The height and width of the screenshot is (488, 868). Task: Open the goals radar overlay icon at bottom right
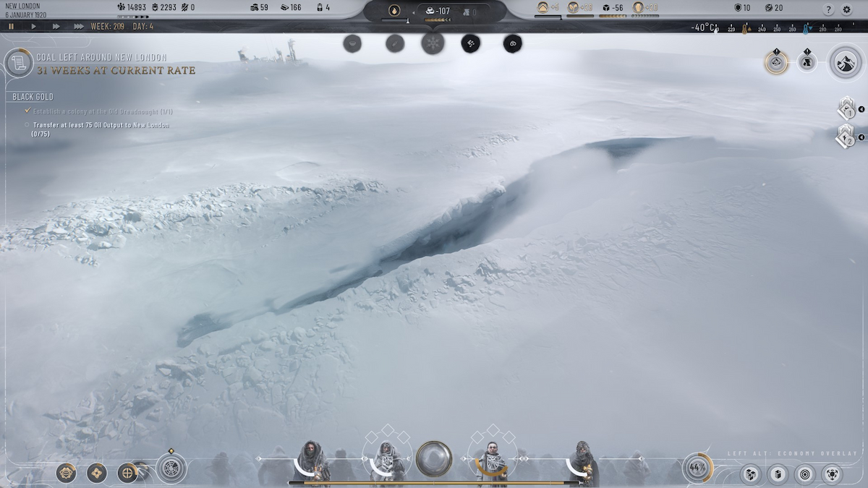click(805, 474)
